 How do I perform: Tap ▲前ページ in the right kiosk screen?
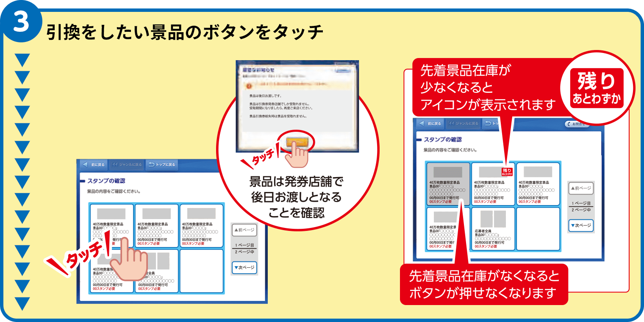[581, 188]
